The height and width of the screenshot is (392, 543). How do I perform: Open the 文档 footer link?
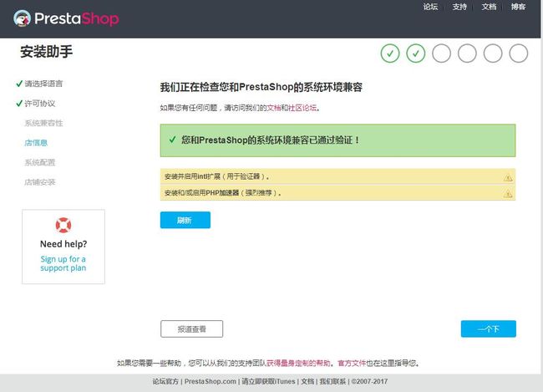coord(307,381)
